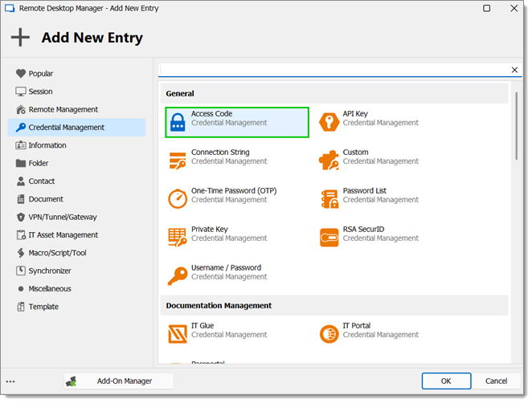Select the Password List entry label
The image size is (532, 403).
point(365,191)
